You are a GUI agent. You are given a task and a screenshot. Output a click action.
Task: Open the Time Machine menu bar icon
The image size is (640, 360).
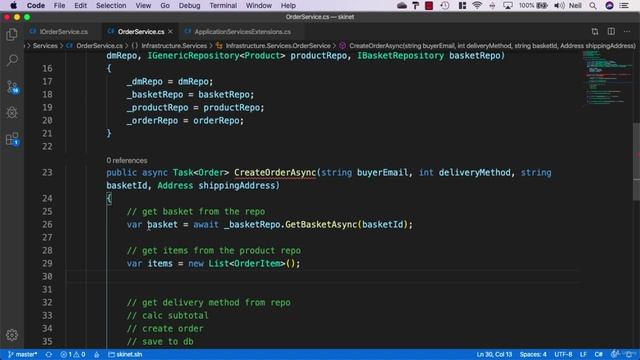coord(445,5)
